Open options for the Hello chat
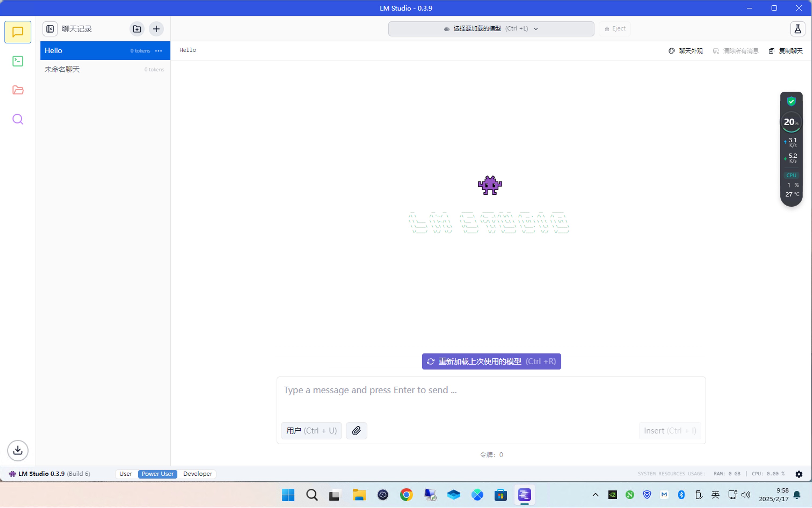Screen dimensions: 812x508 click(159, 51)
